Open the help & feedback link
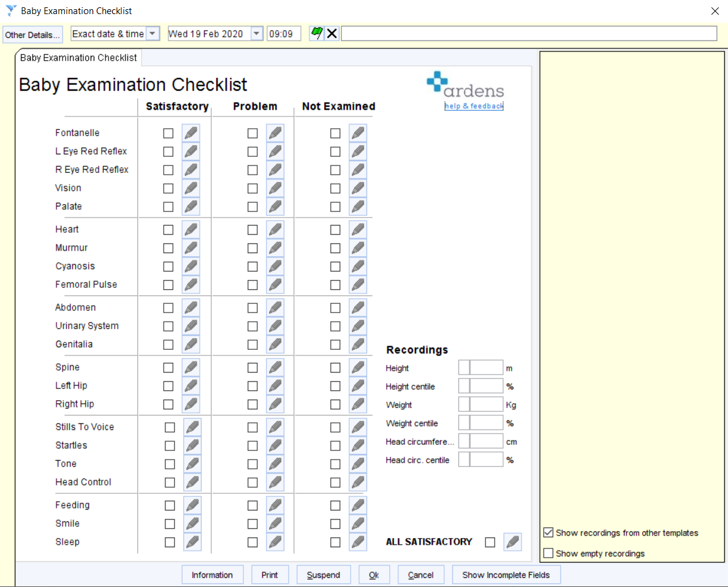The height and width of the screenshot is (587, 728). [474, 105]
